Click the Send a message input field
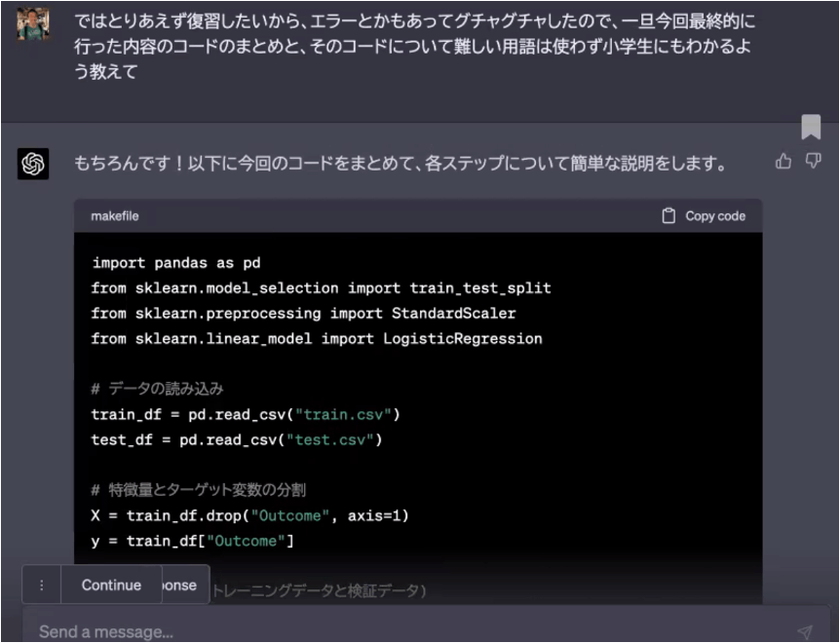This screenshot has width=840, height=643. click(x=426, y=624)
